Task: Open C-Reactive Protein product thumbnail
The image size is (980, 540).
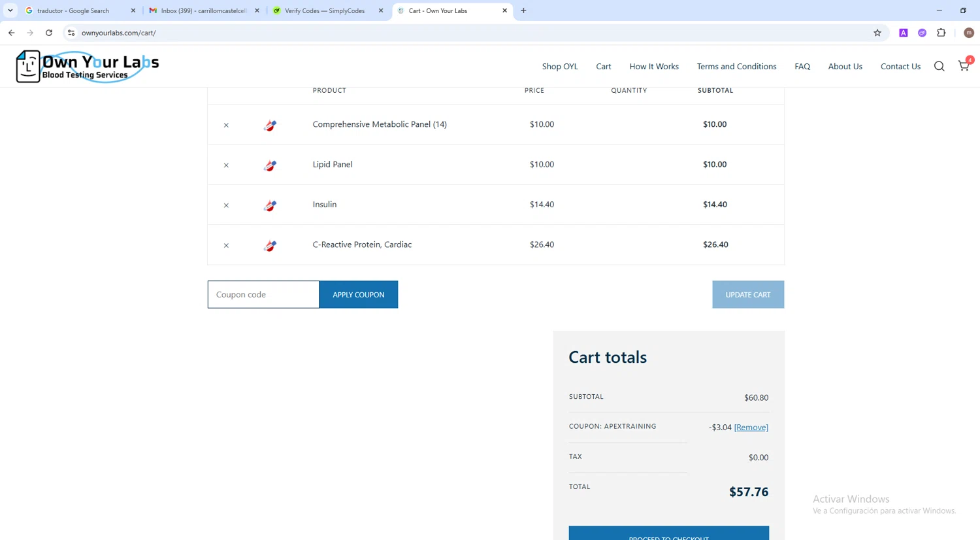Action: pyautogui.click(x=270, y=246)
